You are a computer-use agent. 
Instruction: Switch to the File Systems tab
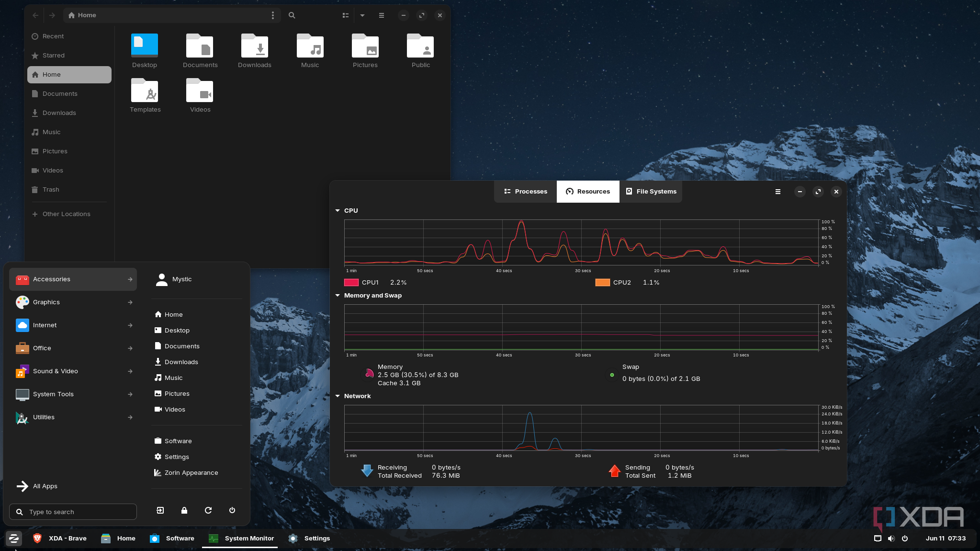[x=651, y=191]
